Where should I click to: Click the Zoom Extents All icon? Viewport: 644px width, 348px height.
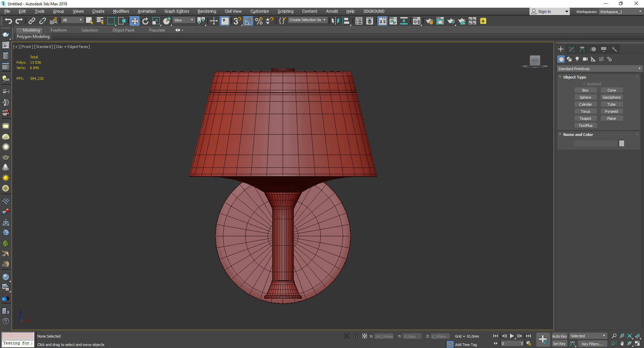pos(637,336)
